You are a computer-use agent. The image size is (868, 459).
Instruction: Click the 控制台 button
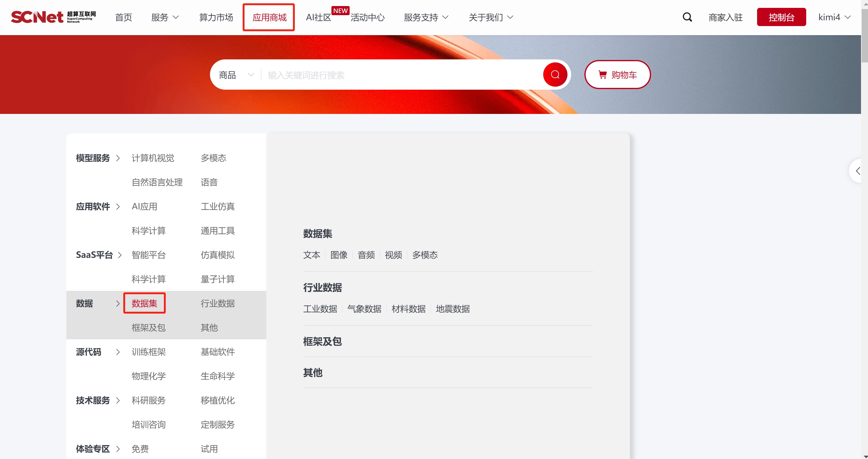(781, 17)
